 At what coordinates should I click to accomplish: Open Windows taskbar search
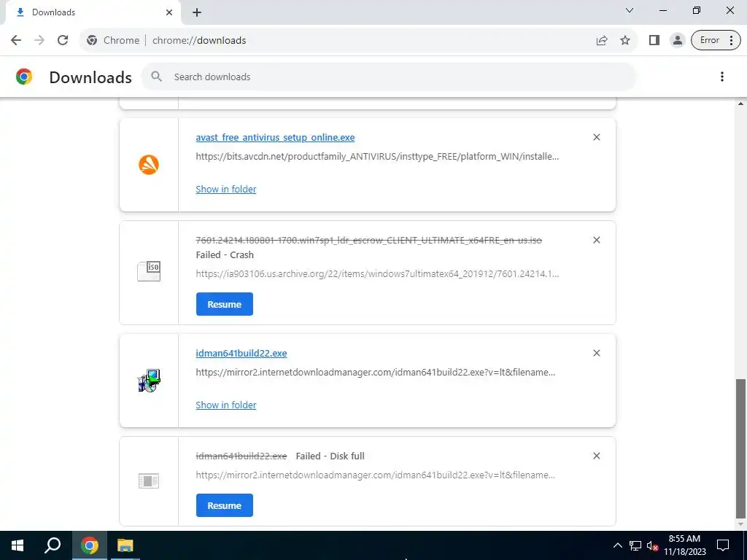[x=53, y=545]
